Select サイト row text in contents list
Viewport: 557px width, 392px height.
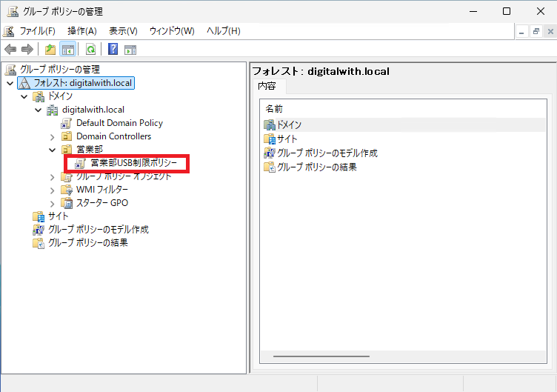(287, 139)
